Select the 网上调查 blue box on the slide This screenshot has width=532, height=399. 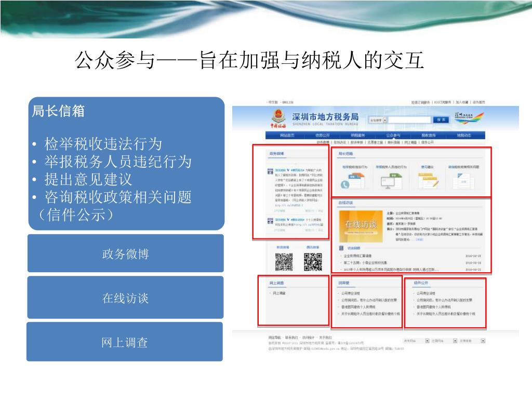click(x=125, y=342)
